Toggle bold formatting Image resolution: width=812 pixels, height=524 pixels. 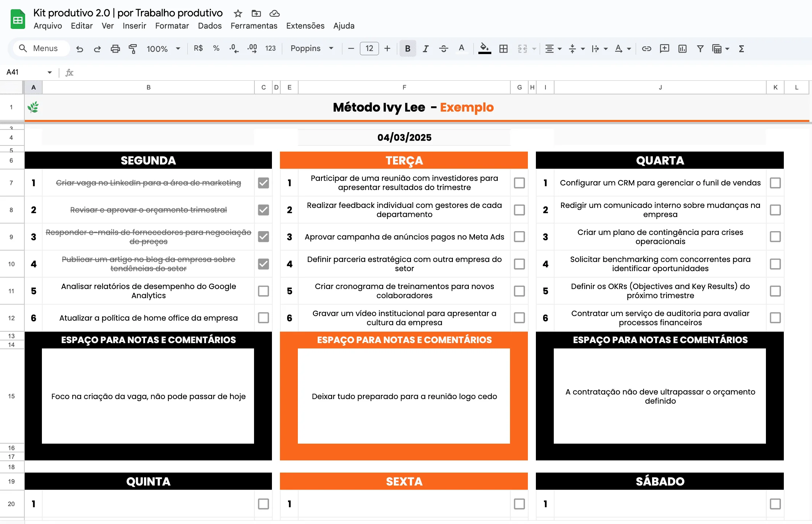408,48
